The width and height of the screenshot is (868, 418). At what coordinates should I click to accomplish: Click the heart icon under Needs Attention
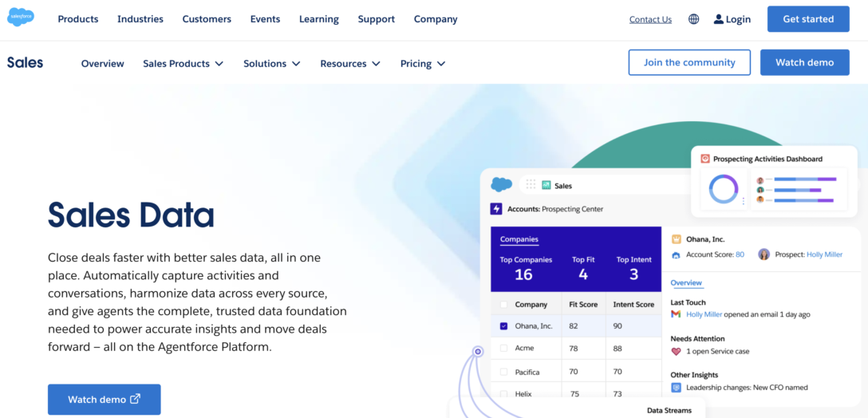[x=676, y=351]
